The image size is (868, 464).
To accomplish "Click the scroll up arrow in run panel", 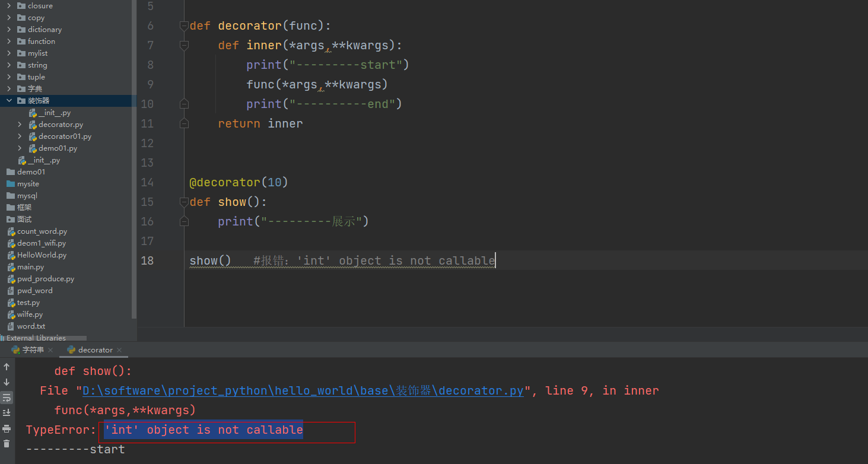I will [x=7, y=367].
